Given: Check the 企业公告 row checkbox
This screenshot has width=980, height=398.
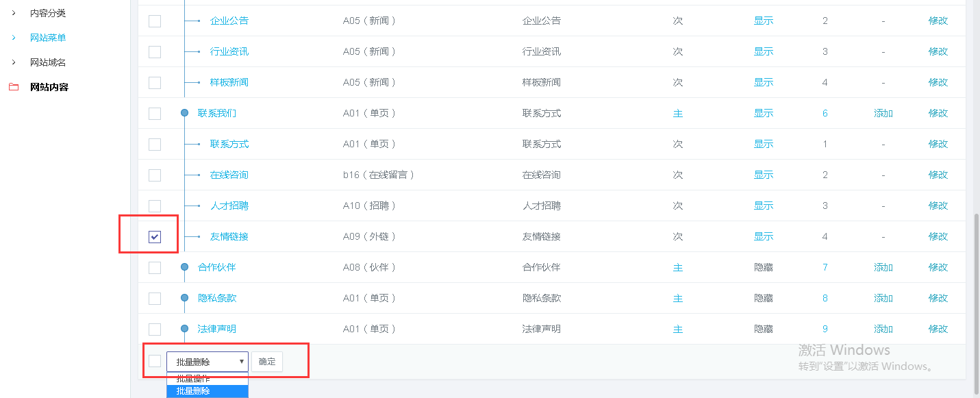Looking at the screenshot, I should coord(155,21).
